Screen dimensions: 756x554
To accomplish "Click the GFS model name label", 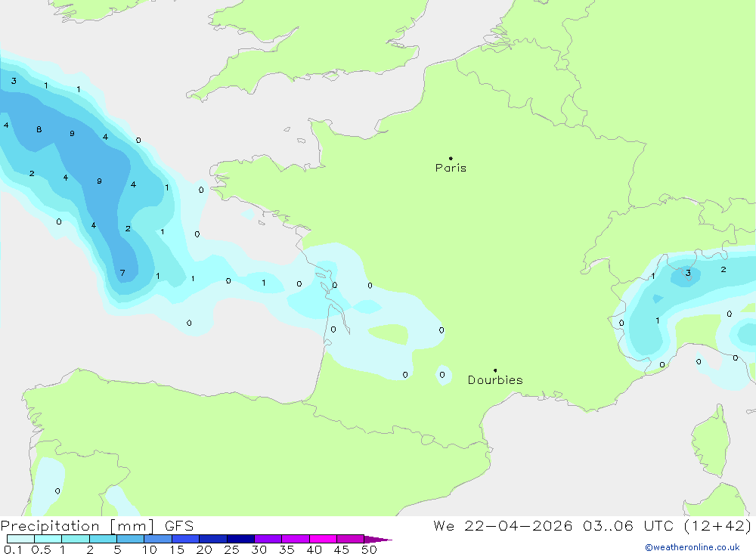I will click(x=179, y=526).
